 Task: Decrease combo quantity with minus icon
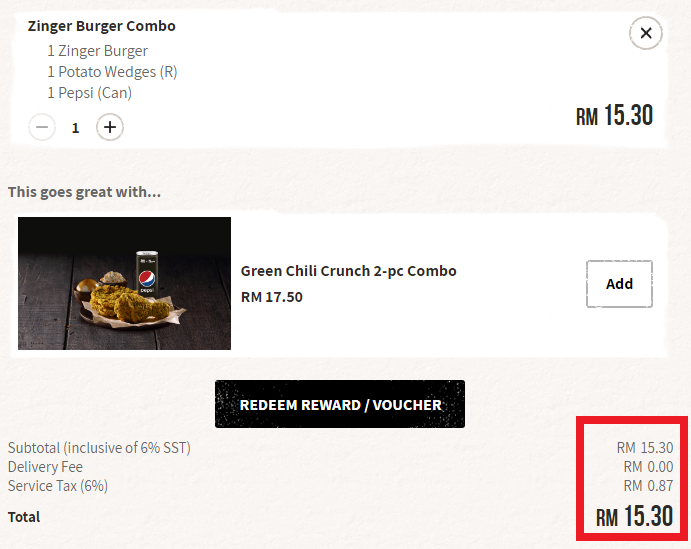42,127
